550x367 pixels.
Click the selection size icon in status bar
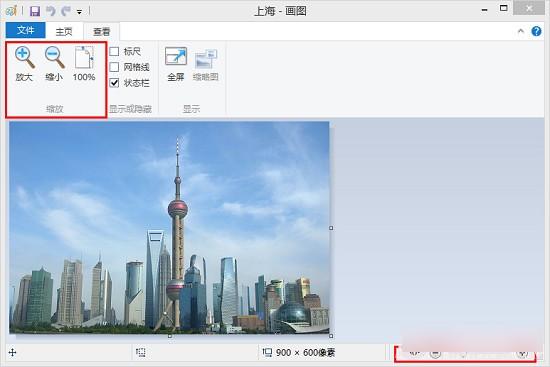point(141,352)
